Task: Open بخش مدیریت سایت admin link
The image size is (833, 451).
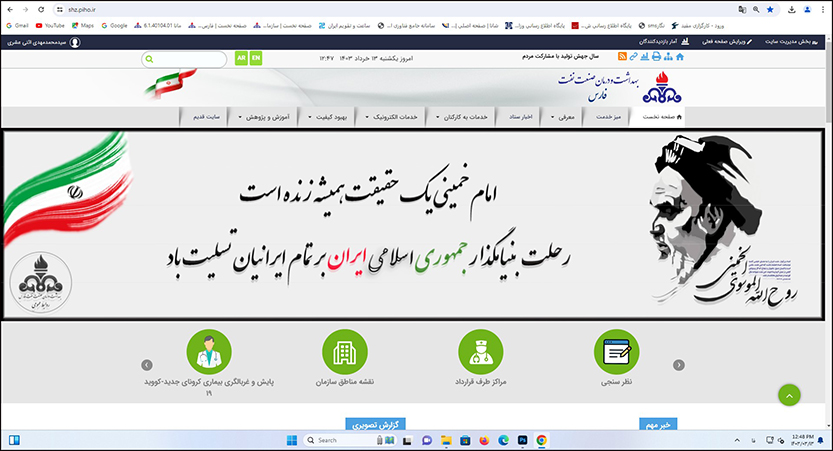Action: pyautogui.click(x=792, y=42)
